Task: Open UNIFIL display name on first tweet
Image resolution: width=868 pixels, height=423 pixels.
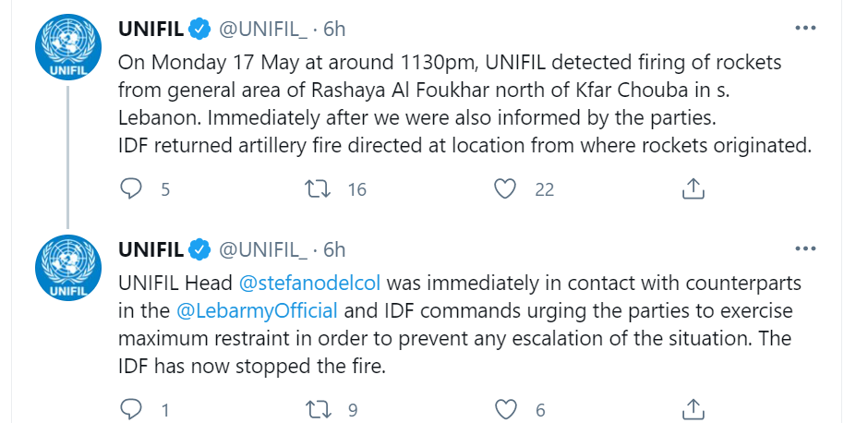Action: (151, 29)
